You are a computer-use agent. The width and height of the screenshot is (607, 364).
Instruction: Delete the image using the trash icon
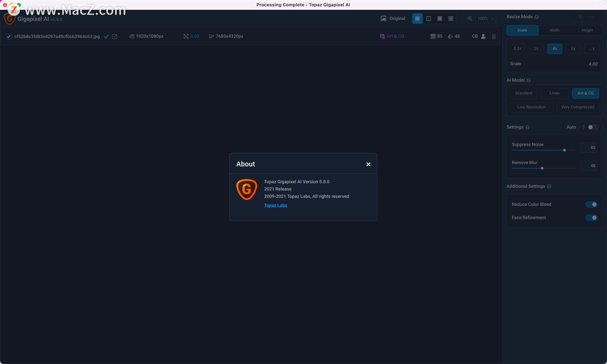[x=494, y=37]
